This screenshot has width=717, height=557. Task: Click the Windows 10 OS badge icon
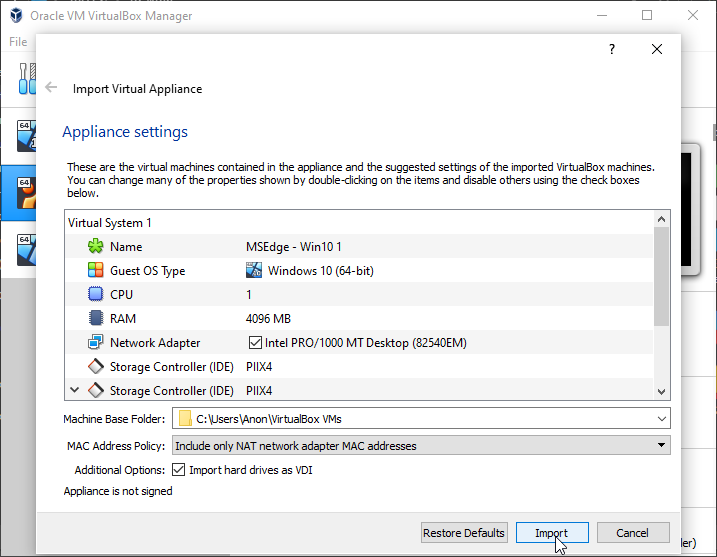(x=254, y=271)
